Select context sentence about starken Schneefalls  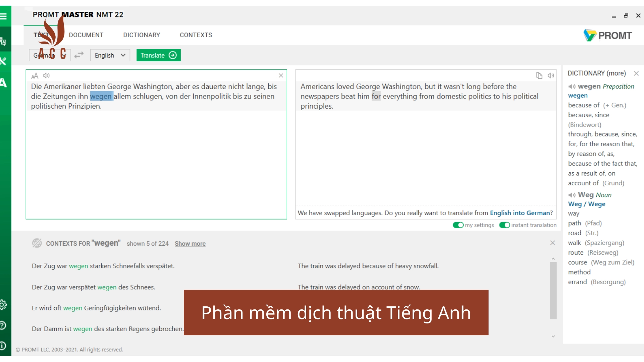pos(103,266)
